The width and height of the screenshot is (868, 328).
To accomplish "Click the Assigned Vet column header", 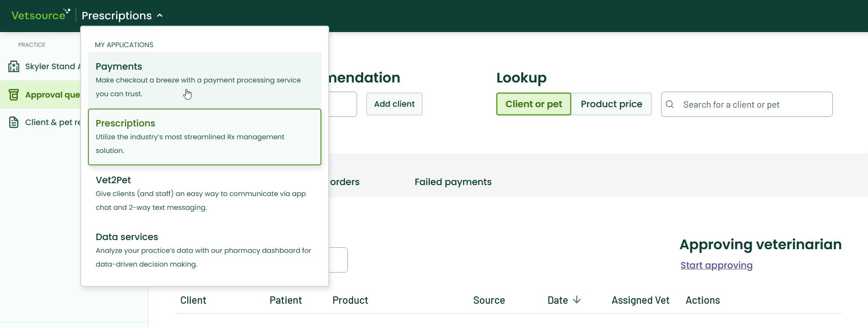I will pos(640,301).
